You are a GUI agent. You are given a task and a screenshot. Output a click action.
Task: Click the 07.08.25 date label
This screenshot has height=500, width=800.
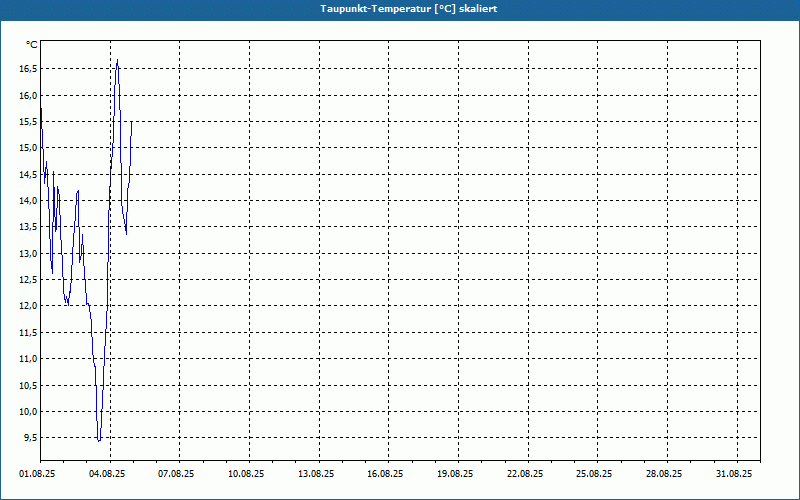(x=177, y=474)
